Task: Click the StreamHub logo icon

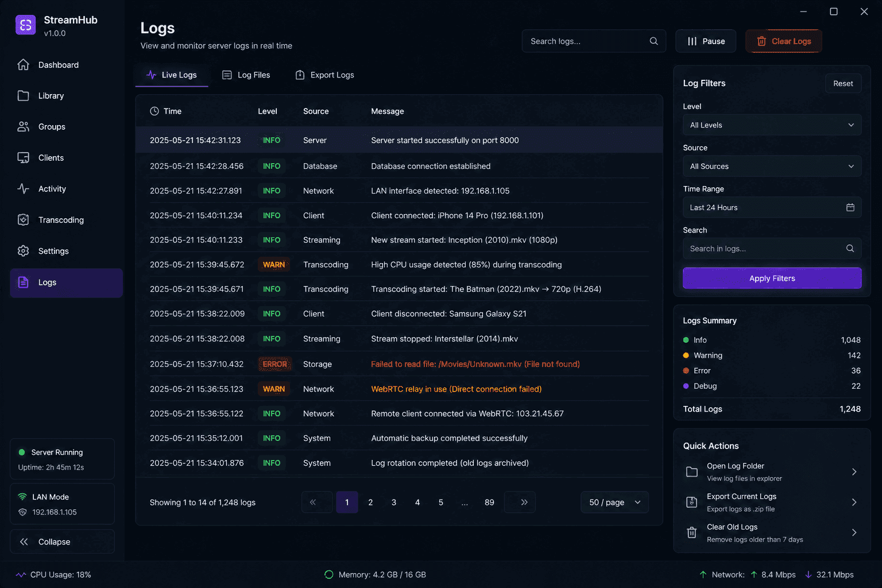Action: (25, 25)
